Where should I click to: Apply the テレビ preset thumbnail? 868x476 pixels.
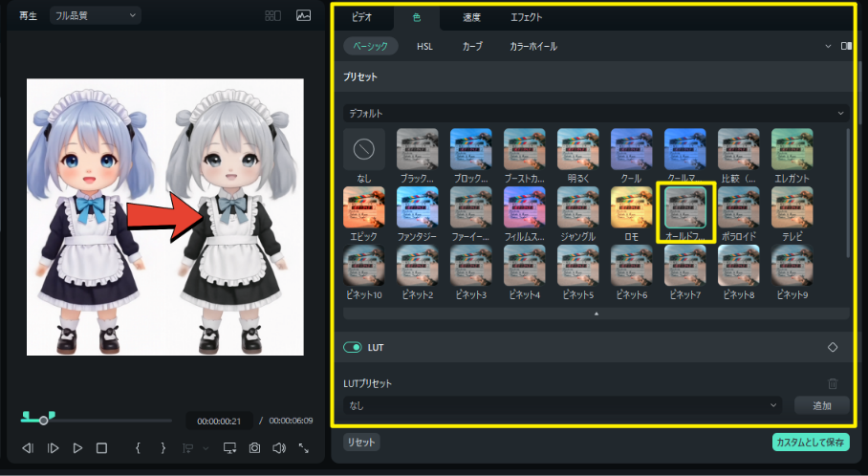click(x=792, y=207)
